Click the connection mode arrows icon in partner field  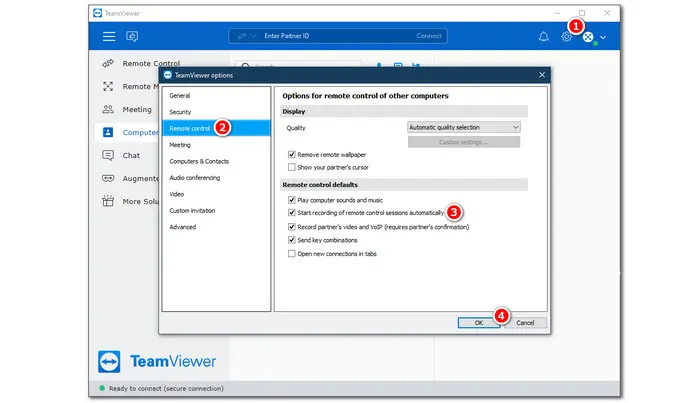[242, 36]
